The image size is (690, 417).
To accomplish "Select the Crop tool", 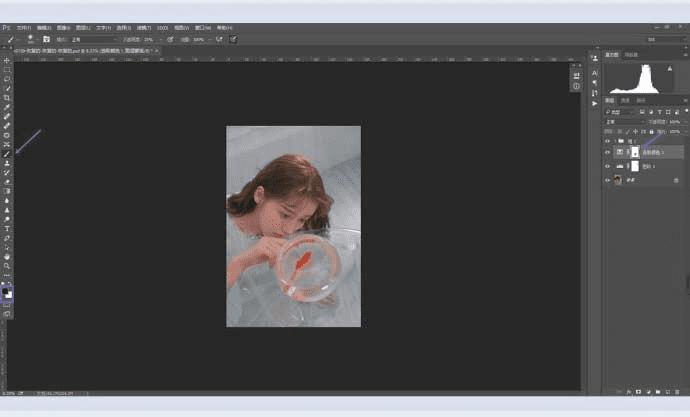I will [7, 98].
